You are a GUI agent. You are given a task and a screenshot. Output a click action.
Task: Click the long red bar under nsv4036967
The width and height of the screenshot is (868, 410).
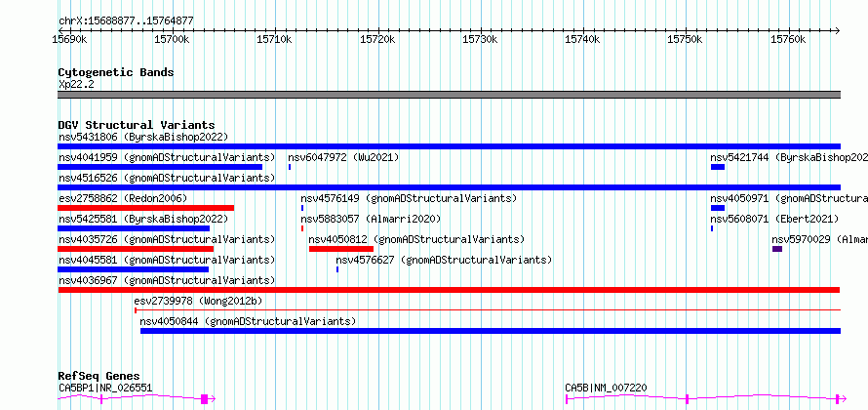[x=449, y=290]
